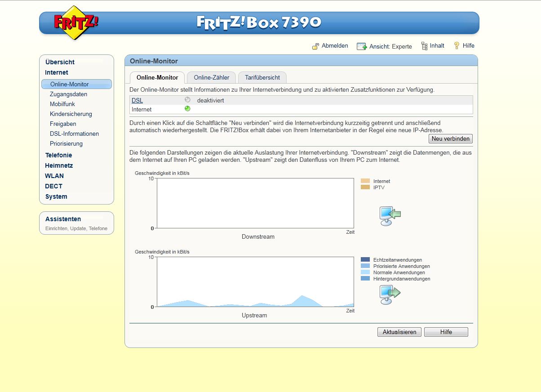This screenshot has height=392, width=541.
Task: Click the Neu verbinden button
Action: [x=451, y=138]
